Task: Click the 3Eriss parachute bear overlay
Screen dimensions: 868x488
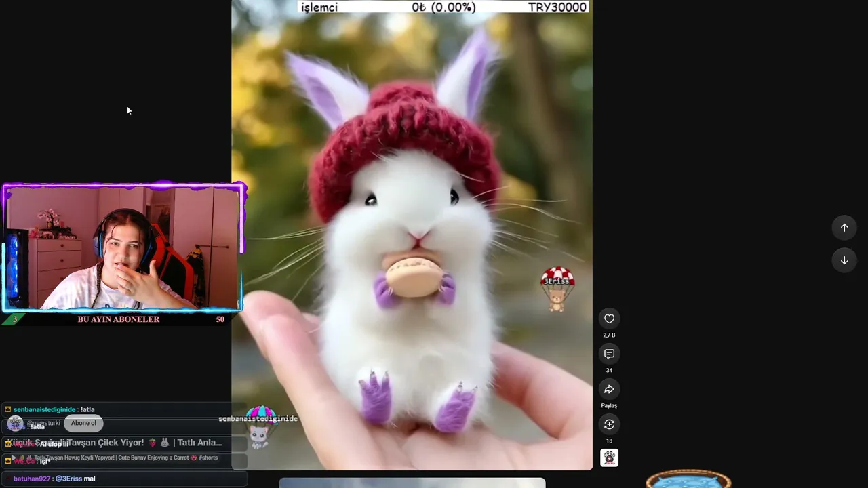Action: pos(557,289)
